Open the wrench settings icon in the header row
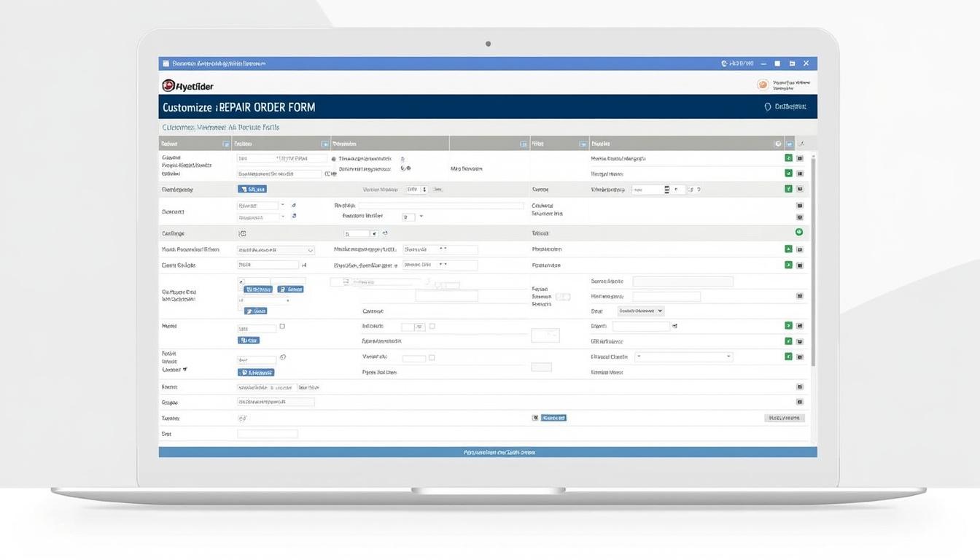This screenshot has width=980, height=560. 802,144
